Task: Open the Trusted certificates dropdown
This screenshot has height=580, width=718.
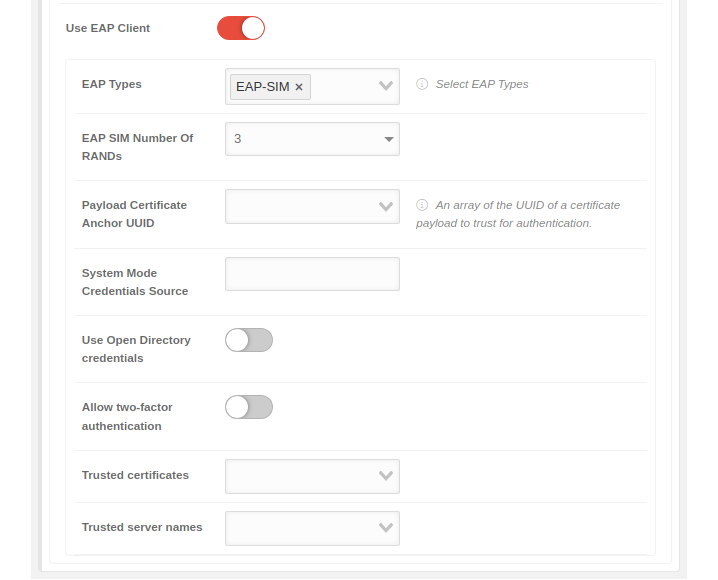Action: coord(312,476)
